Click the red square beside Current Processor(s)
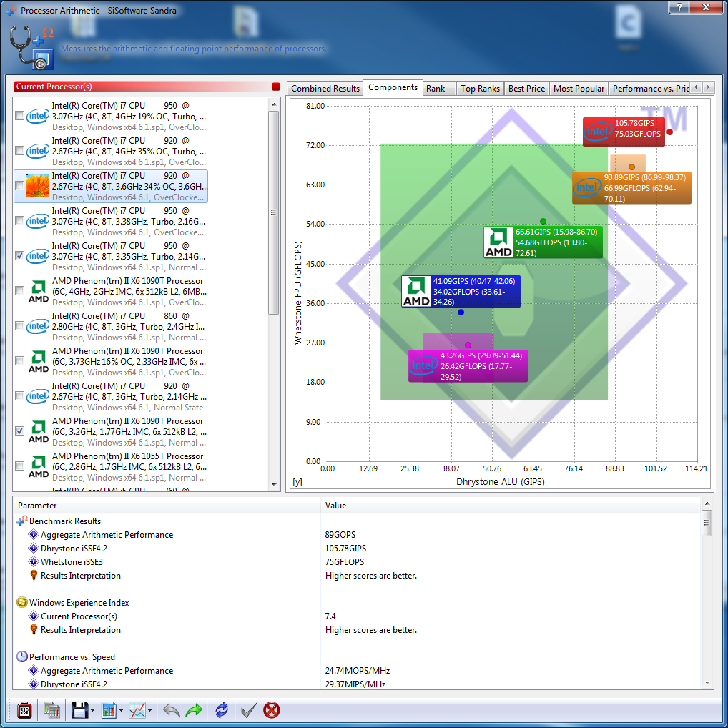The image size is (728, 728). tap(276, 87)
